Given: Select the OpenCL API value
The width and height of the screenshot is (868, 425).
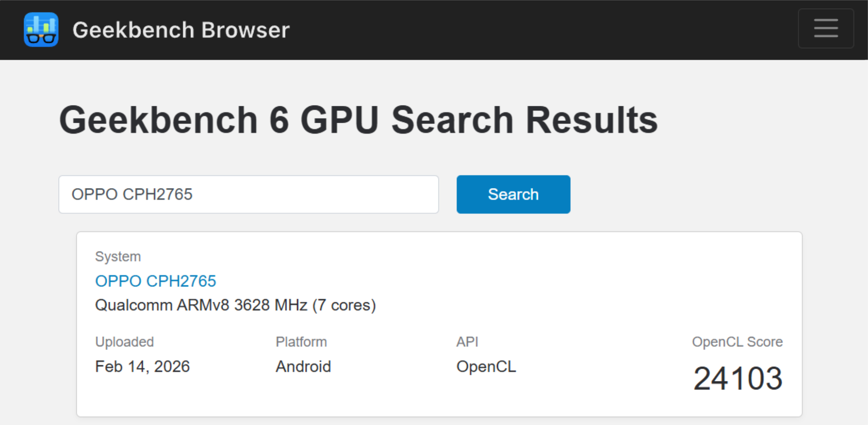Looking at the screenshot, I should (x=486, y=366).
